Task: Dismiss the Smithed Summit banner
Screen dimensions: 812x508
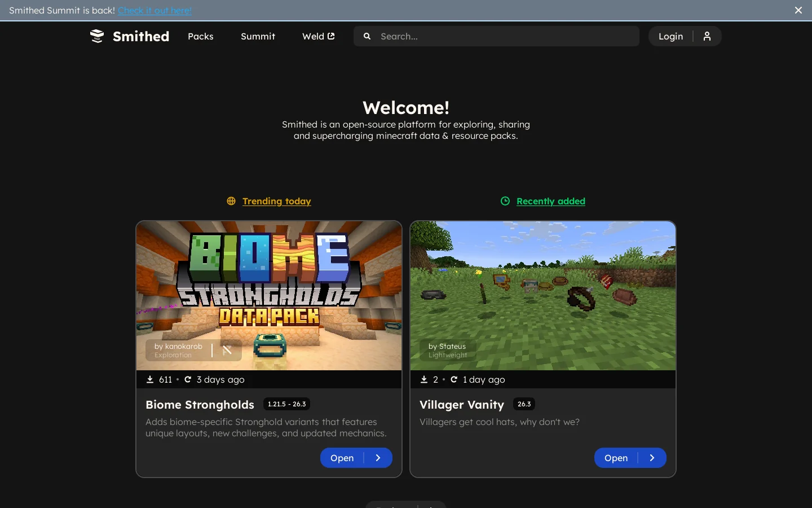Action: [798, 10]
